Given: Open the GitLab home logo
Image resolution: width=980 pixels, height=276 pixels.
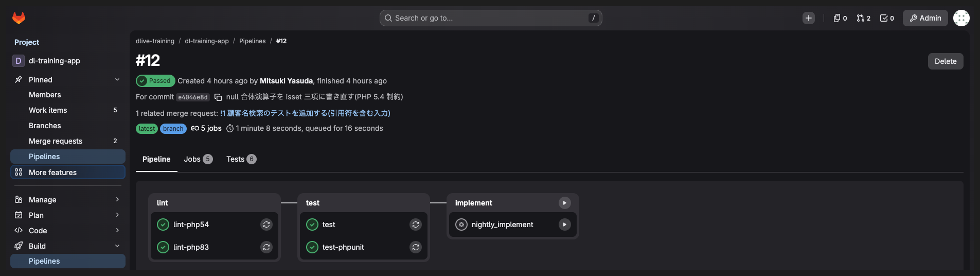Looking at the screenshot, I should click(x=19, y=18).
